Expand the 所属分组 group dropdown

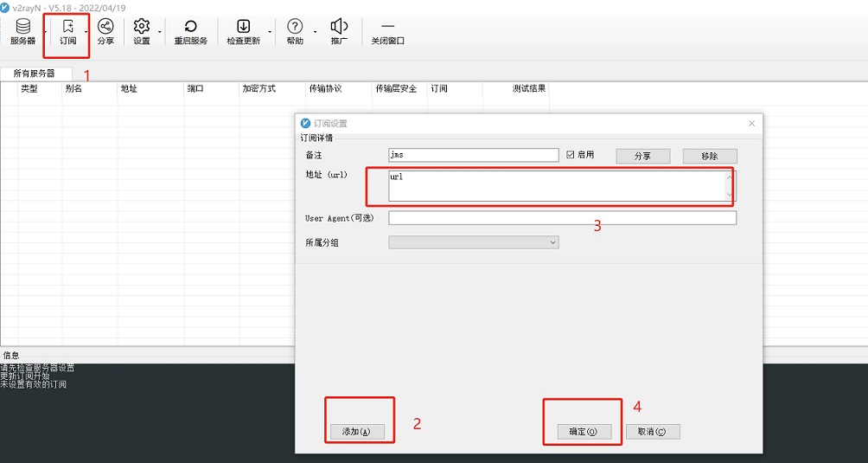click(474, 242)
